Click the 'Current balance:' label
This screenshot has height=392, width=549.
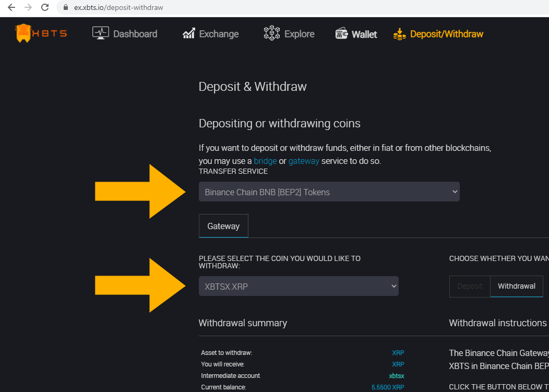pyautogui.click(x=223, y=387)
